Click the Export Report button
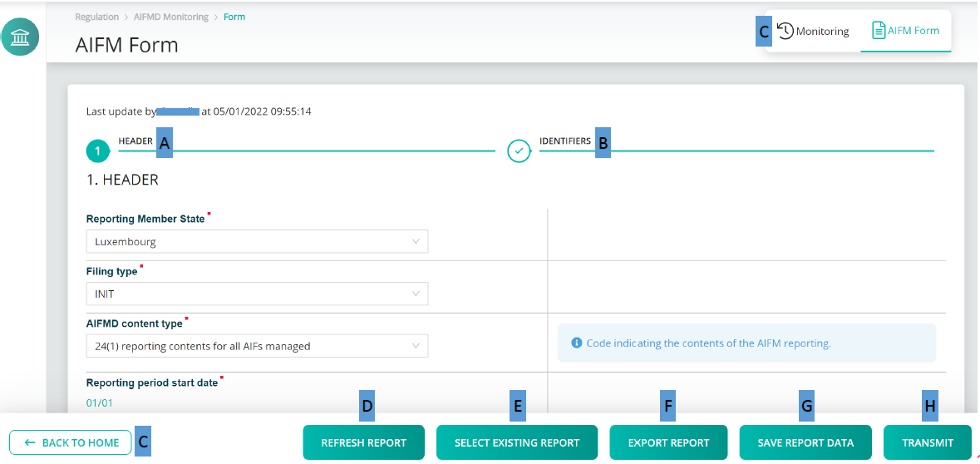This screenshot has height=464, width=980. click(669, 442)
